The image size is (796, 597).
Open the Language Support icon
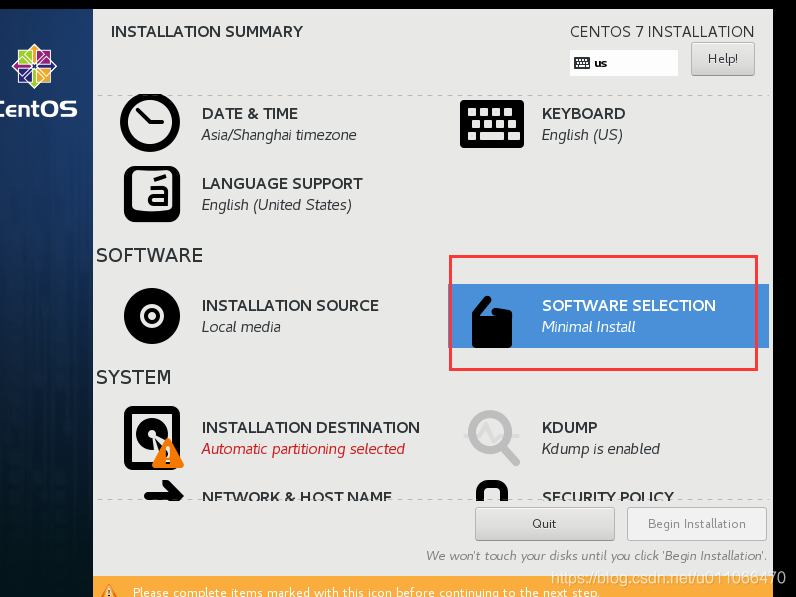(152, 194)
